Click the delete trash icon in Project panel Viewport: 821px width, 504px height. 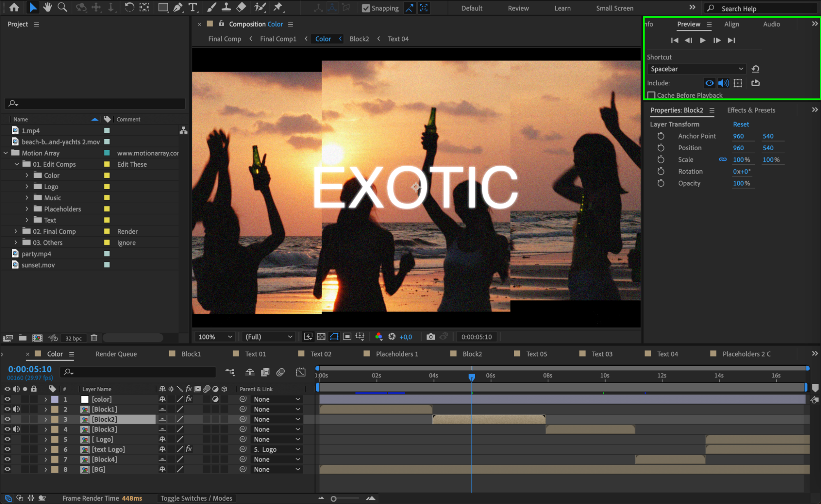point(94,338)
